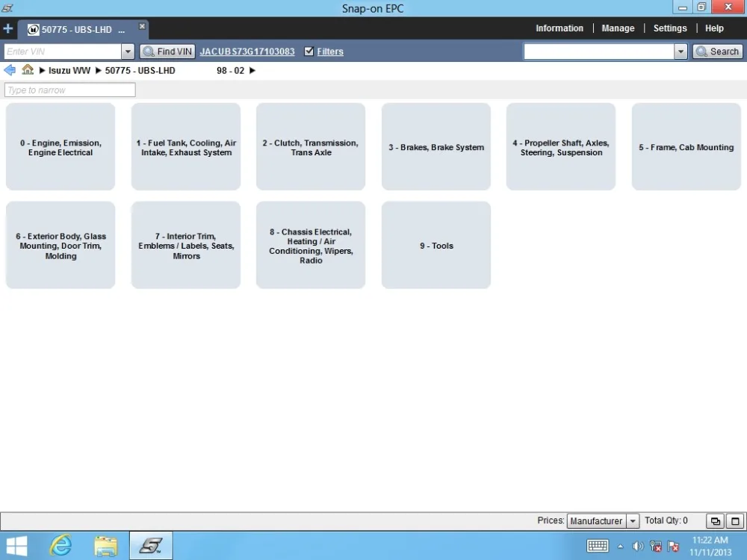This screenshot has height=560, width=747.
Task: Open the Action Center flag icon
Action: (673, 547)
